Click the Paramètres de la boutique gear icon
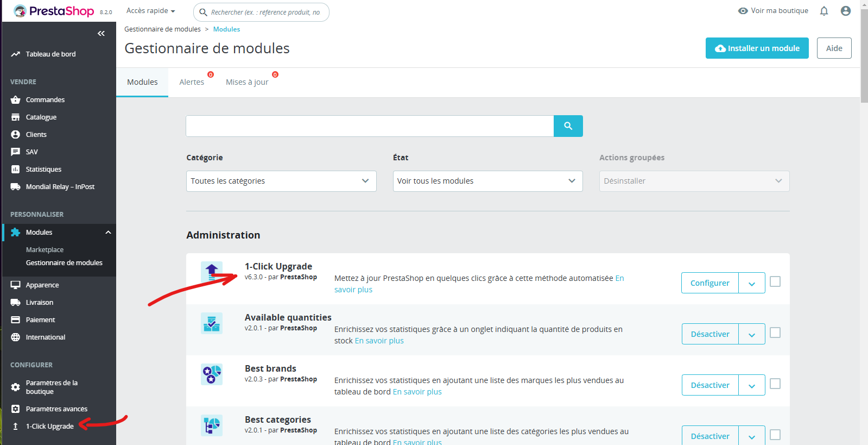Viewport: 868px width, 445px height. point(15,387)
